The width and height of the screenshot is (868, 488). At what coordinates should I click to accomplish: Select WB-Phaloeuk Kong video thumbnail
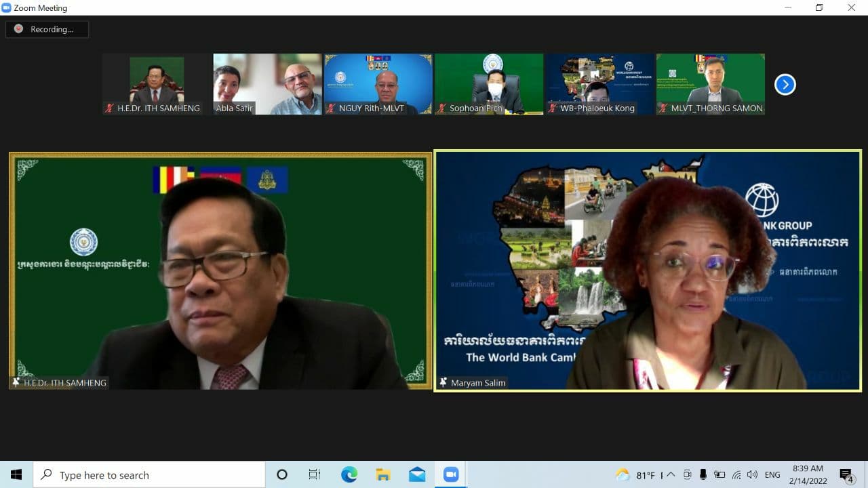(x=600, y=84)
